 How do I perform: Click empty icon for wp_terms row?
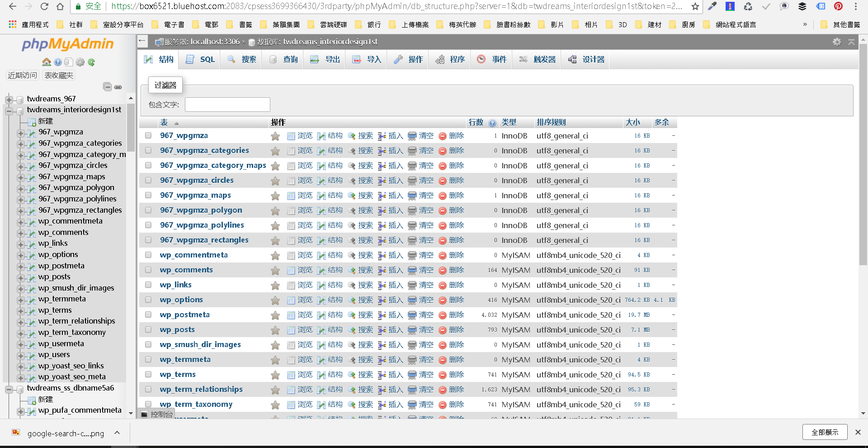412,375
